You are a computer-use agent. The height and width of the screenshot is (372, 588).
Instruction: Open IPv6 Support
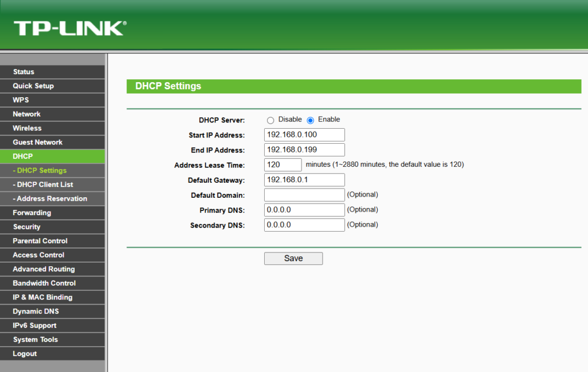coord(52,325)
